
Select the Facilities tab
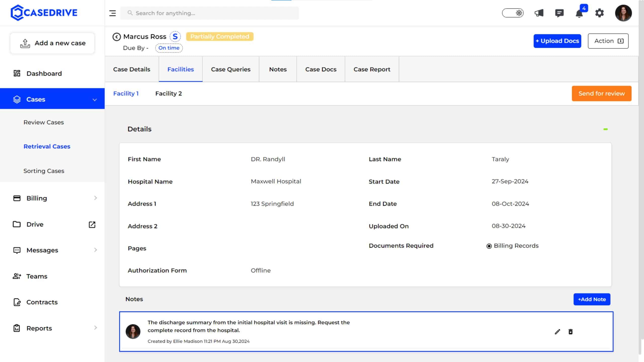point(181,69)
